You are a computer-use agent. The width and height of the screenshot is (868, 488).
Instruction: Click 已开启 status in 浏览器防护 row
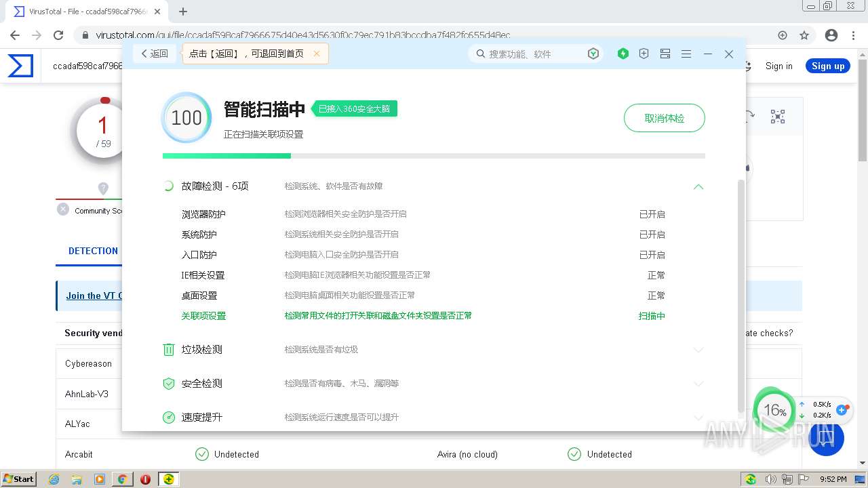652,214
